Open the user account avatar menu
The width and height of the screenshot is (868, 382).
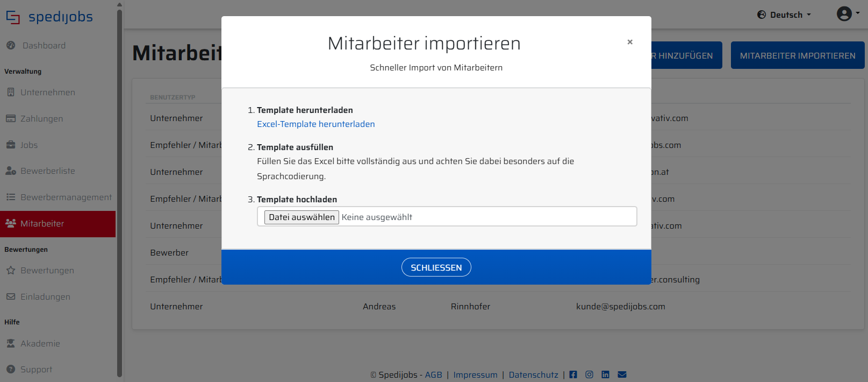848,14
